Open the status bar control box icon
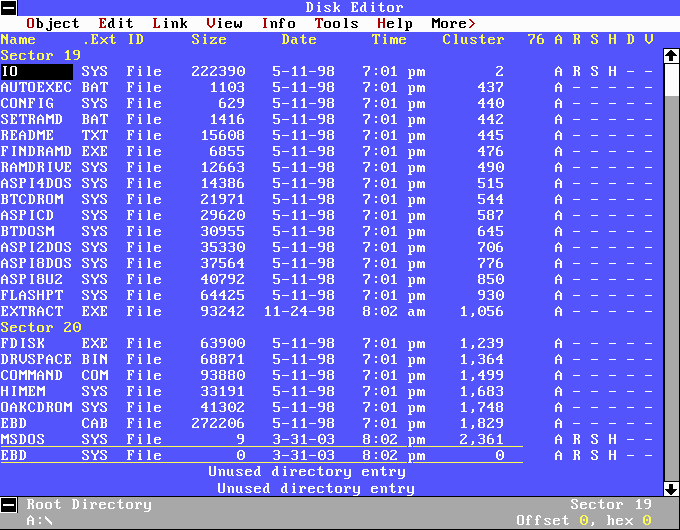 coord(9,505)
